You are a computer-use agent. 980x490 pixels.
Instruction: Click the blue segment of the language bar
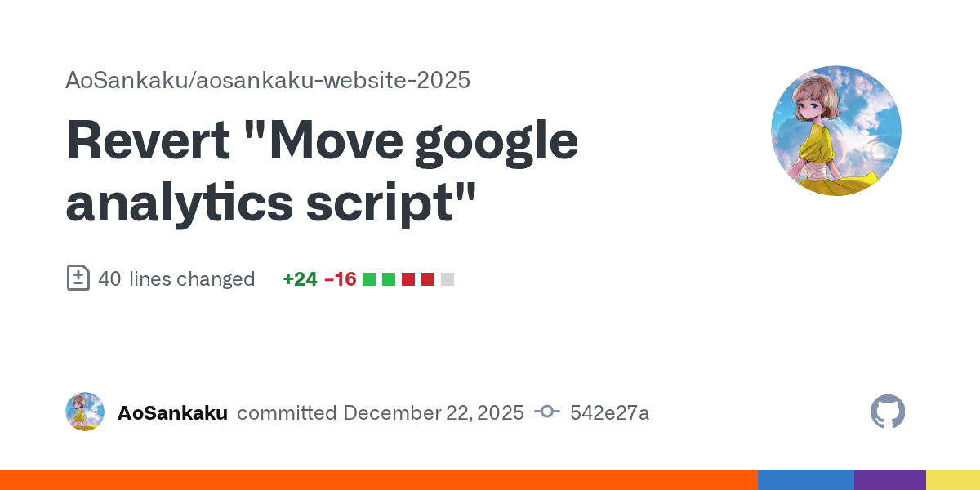(x=805, y=480)
